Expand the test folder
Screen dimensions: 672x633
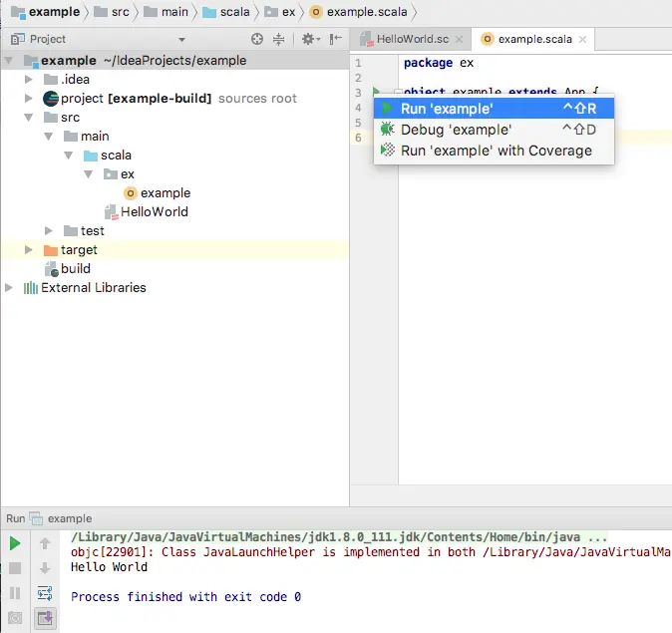(49, 230)
